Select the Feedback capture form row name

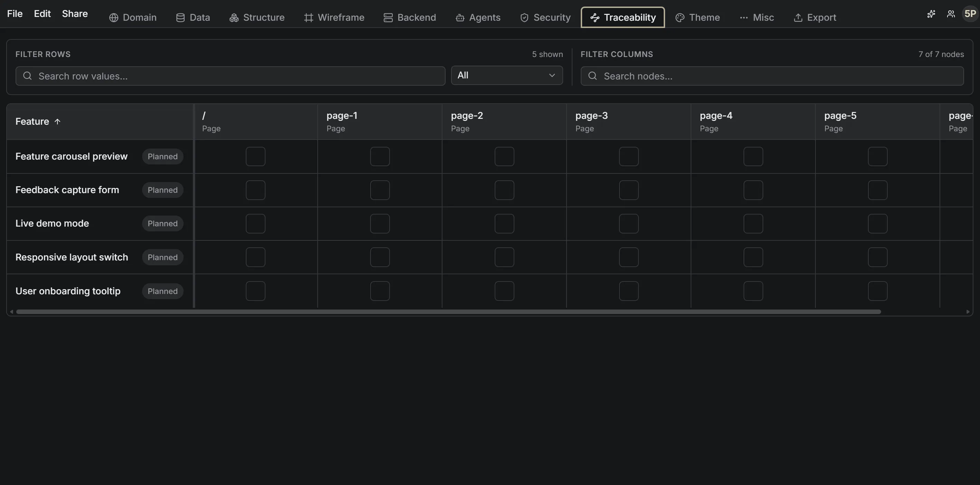point(67,190)
